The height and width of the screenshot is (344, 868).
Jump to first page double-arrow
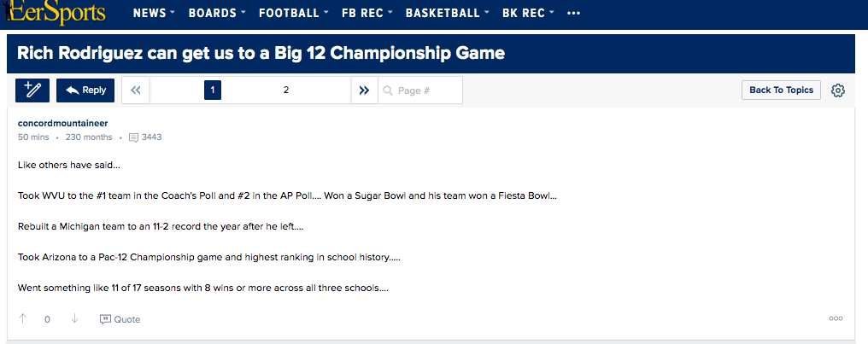[135, 90]
